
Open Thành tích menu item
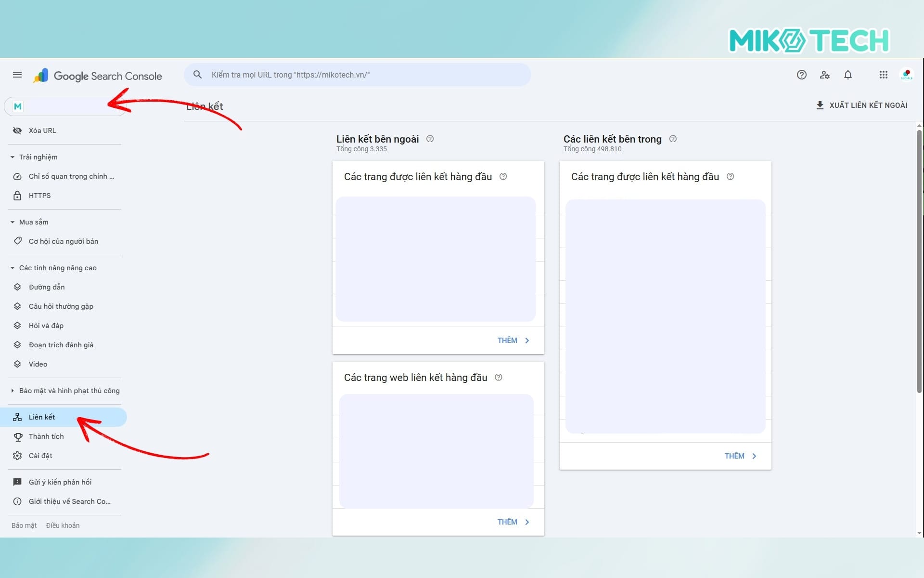point(46,436)
